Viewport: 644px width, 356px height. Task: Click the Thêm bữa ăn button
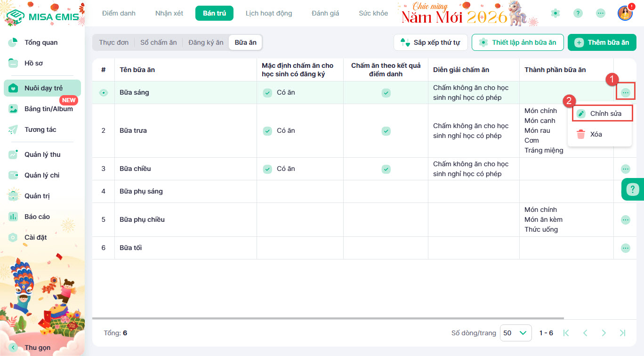coord(602,42)
